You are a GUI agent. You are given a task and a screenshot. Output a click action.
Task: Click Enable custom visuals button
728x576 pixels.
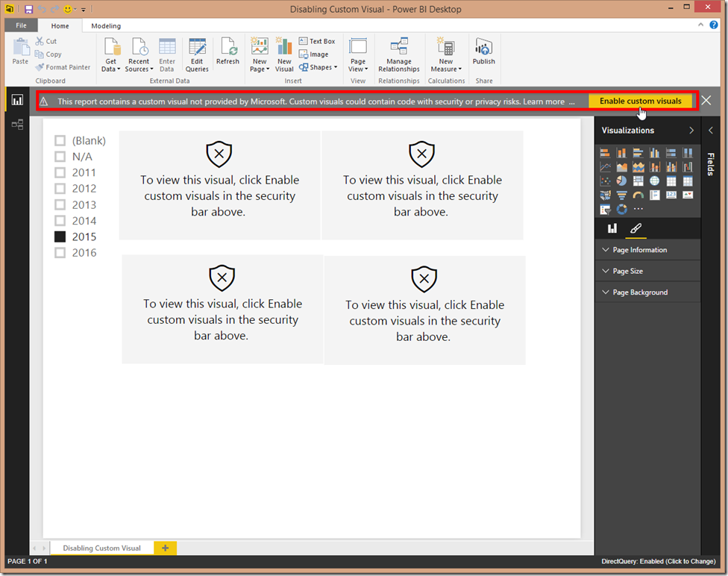coord(640,101)
